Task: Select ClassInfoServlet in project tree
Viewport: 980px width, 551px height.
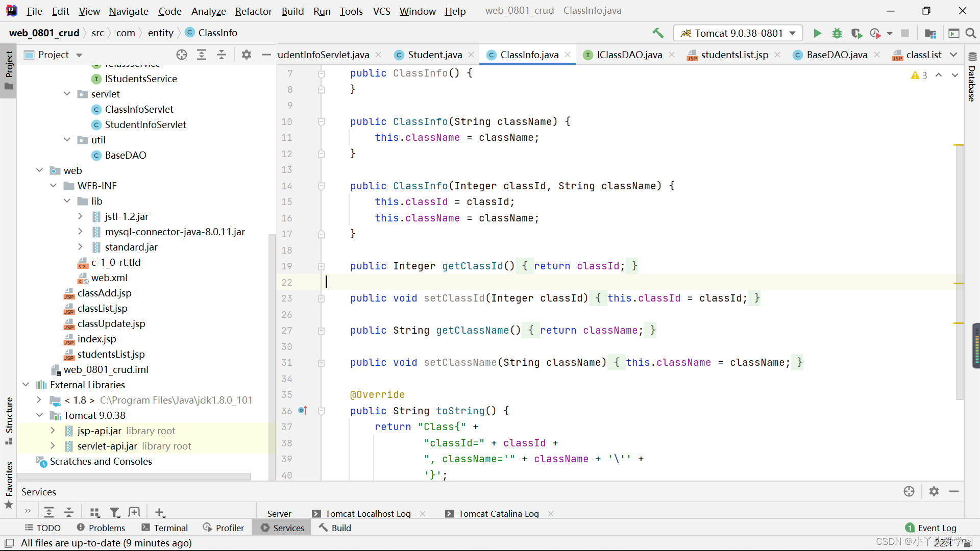Action: tap(139, 109)
